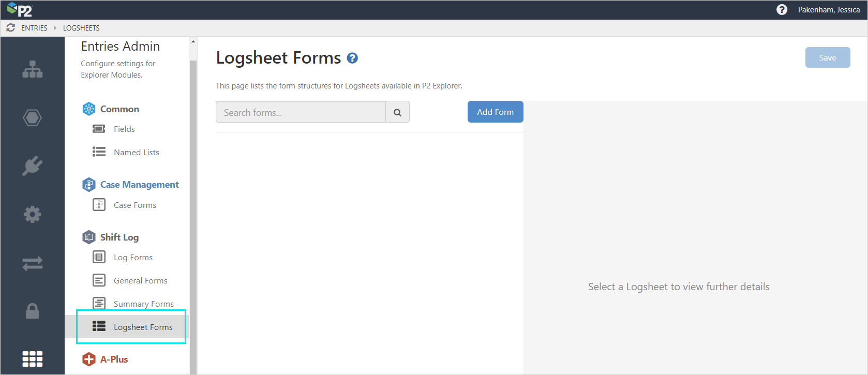Go to Named Lists

click(x=136, y=152)
